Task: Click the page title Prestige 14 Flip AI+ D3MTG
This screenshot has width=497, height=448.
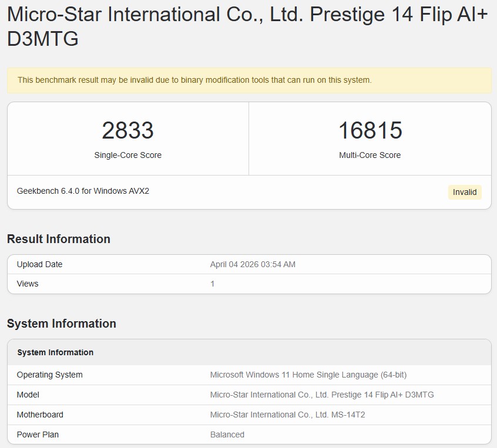Action: tap(247, 26)
